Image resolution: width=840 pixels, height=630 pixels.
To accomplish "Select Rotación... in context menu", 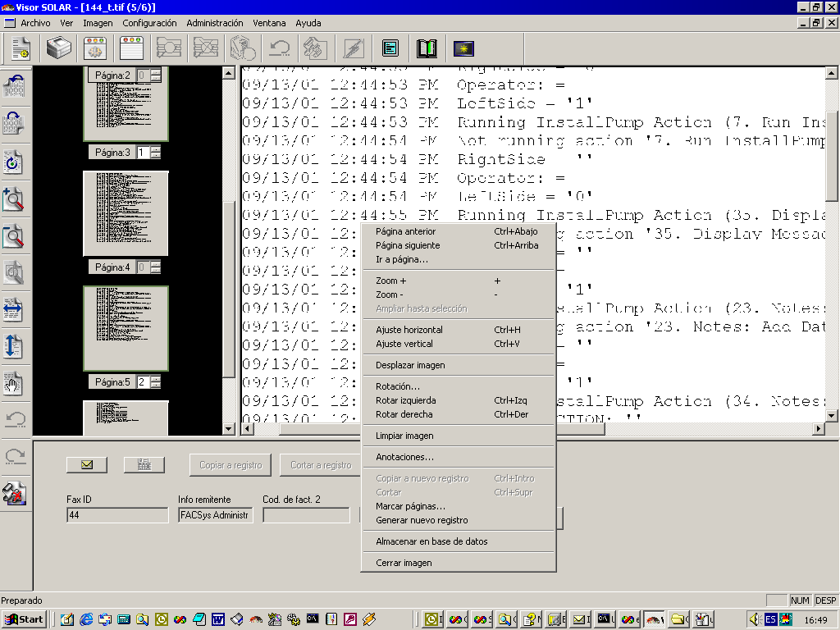I will [459, 386].
